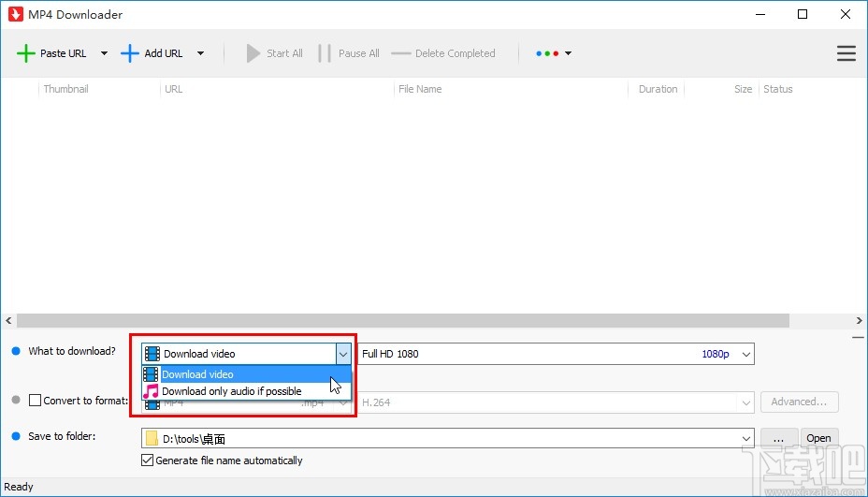
Task: Click the yellow folder icon in path field
Action: (151, 439)
